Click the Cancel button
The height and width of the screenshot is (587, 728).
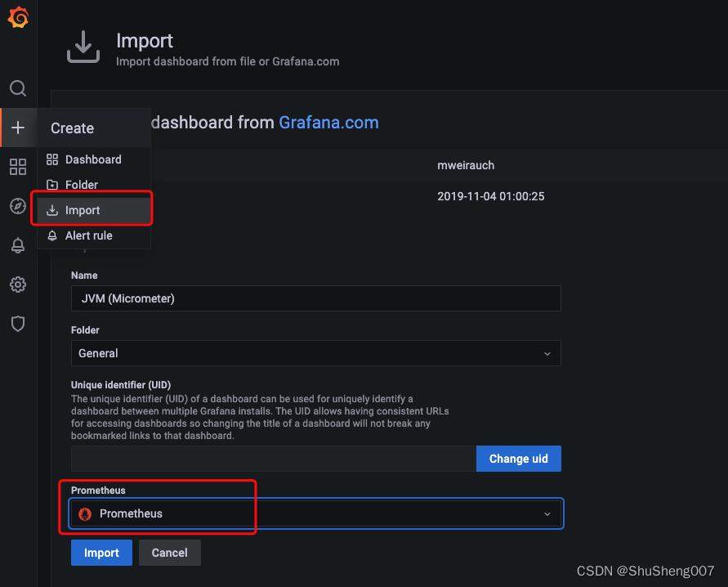(170, 553)
